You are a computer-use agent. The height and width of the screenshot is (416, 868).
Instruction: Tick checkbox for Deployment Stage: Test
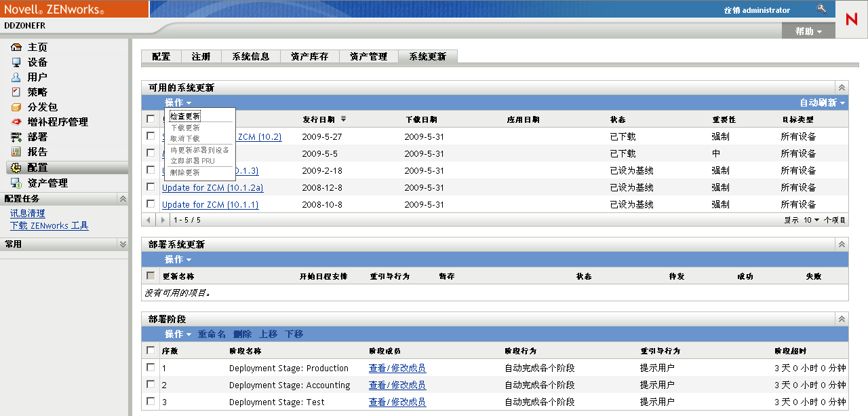coord(151,402)
